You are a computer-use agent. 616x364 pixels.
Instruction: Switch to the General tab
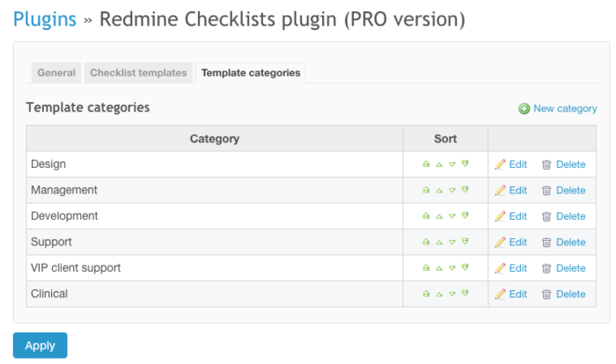pos(56,73)
